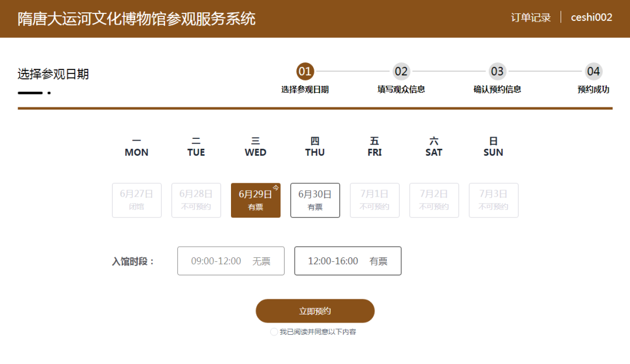Click the 今 today badge on June 29

276,188
